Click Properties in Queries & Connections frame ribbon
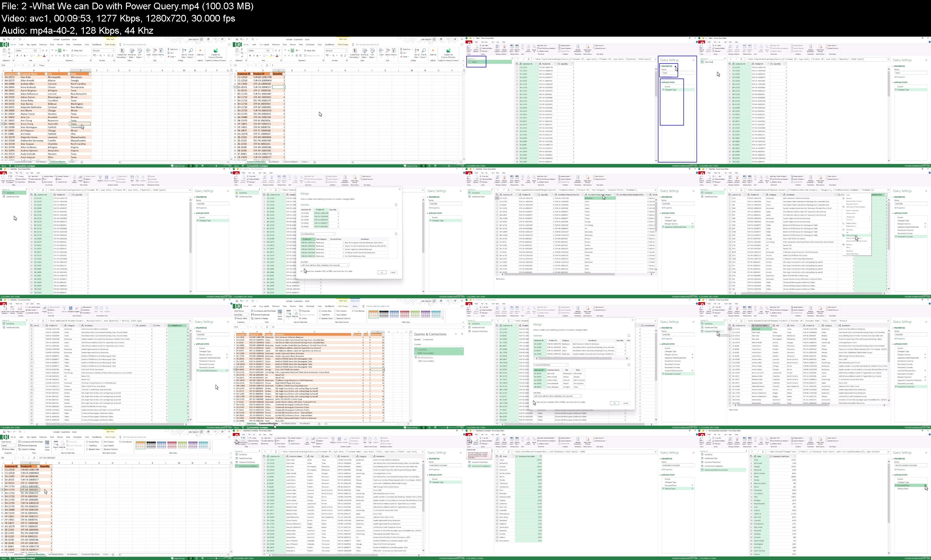 pos(304,311)
